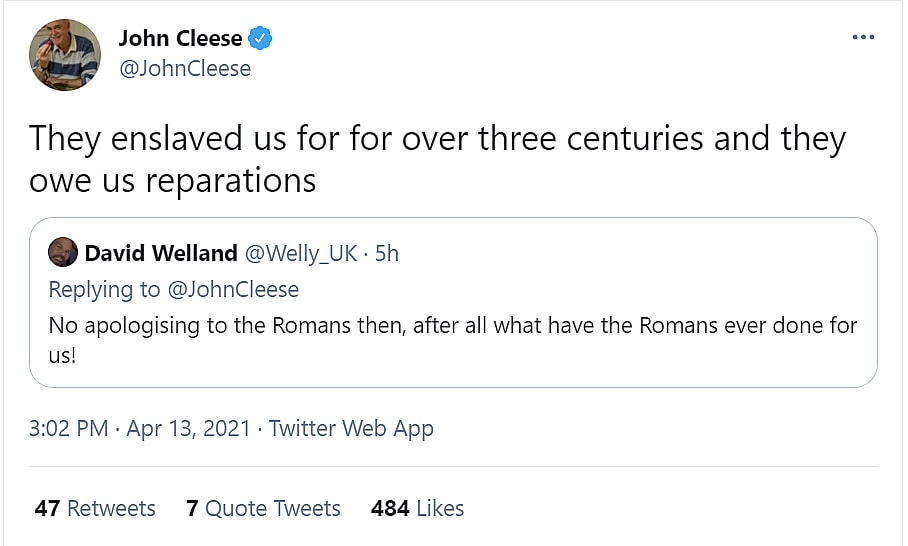Show the 7 Quote Tweets
Image resolution: width=908 pixels, height=546 pixels.
tap(263, 508)
